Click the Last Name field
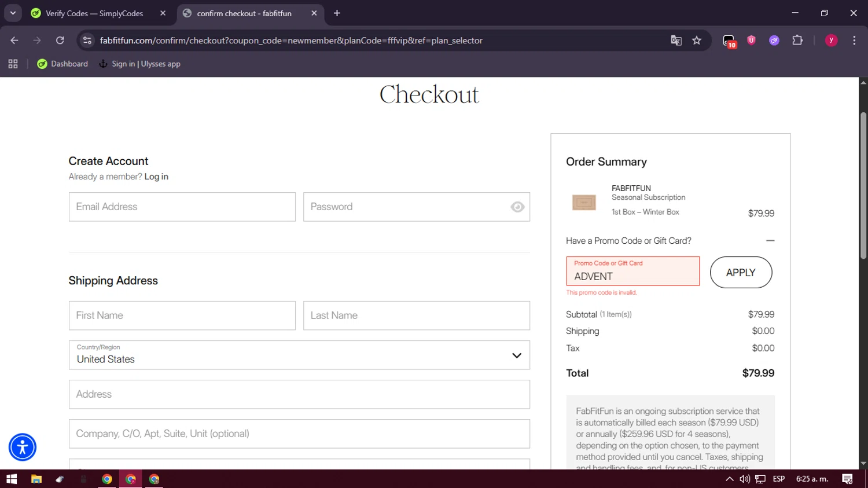The width and height of the screenshot is (868, 488). point(417,315)
